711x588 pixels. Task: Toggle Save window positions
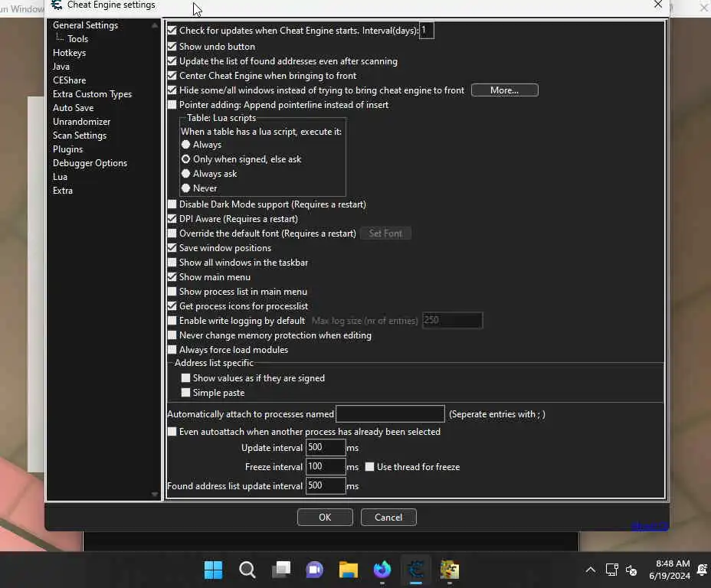(x=172, y=247)
